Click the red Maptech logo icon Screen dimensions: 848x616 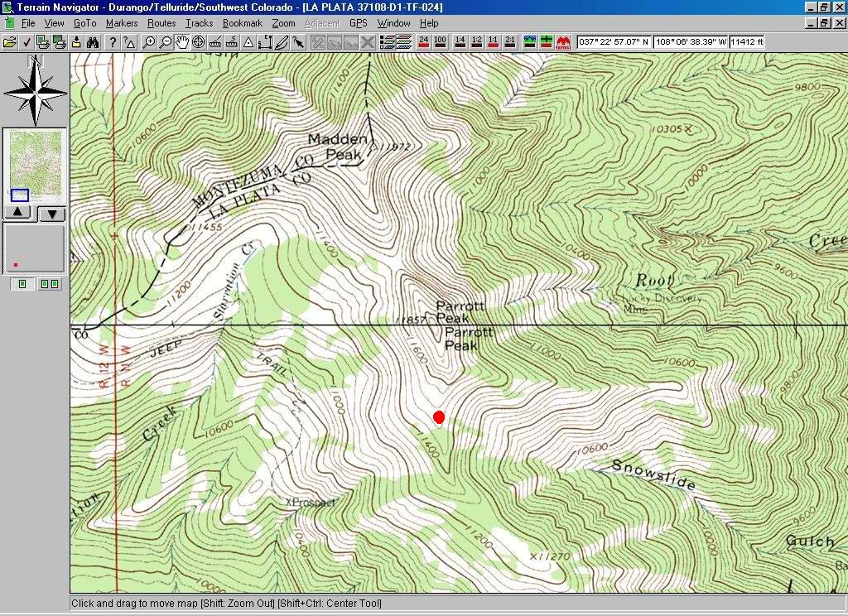563,42
